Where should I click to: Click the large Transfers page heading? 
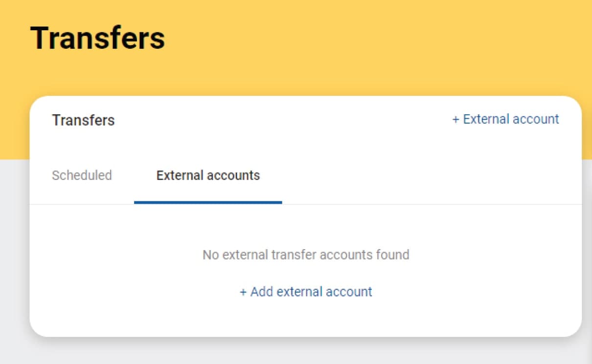pos(98,38)
